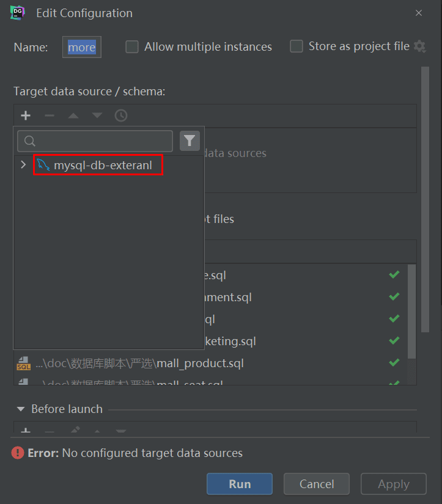
Task: Click the move up arrow in data source toolbar
Action: (x=73, y=115)
